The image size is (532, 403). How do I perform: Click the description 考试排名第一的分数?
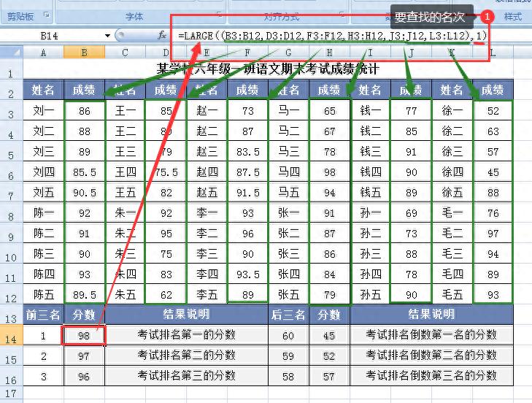(186, 335)
